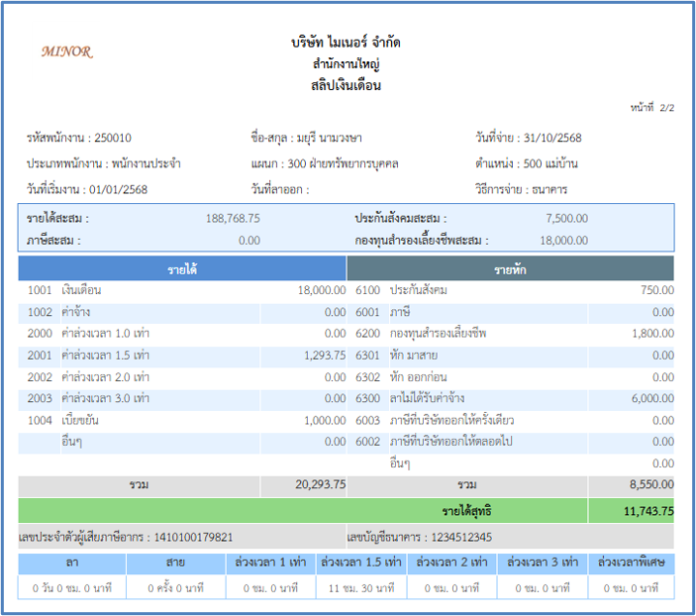Select start date 01/01/2568
Image resolution: width=696 pixels, height=616 pixels.
click(x=118, y=189)
